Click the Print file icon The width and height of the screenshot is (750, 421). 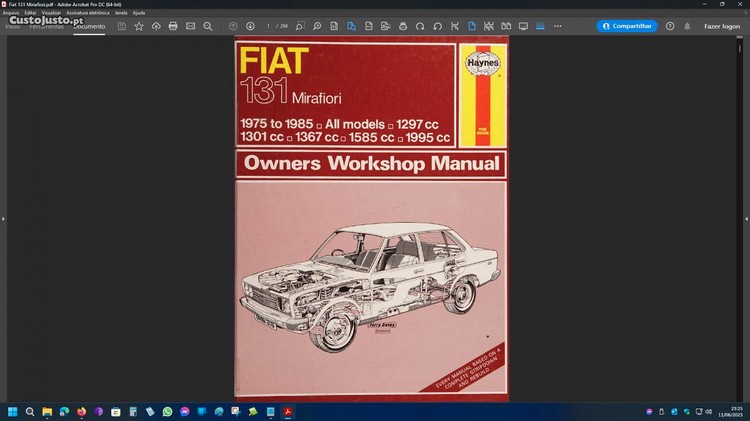[173, 26]
